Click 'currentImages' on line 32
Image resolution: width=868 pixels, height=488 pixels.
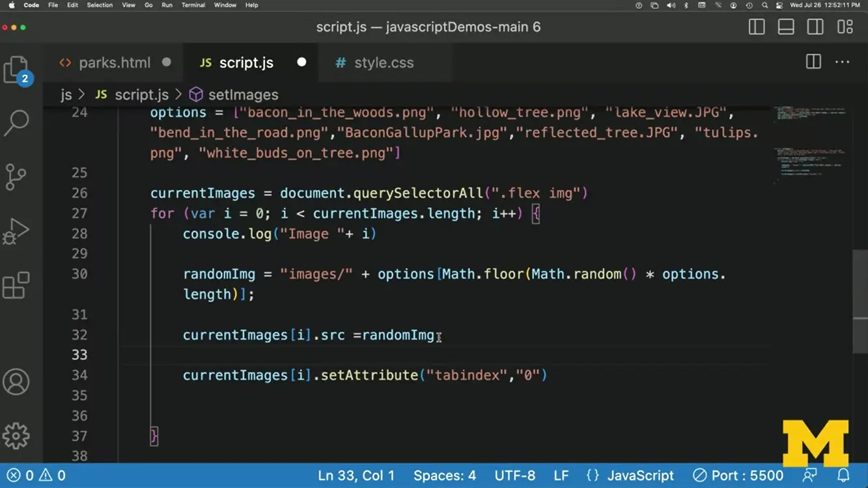pyautogui.click(x=235, y=335)
